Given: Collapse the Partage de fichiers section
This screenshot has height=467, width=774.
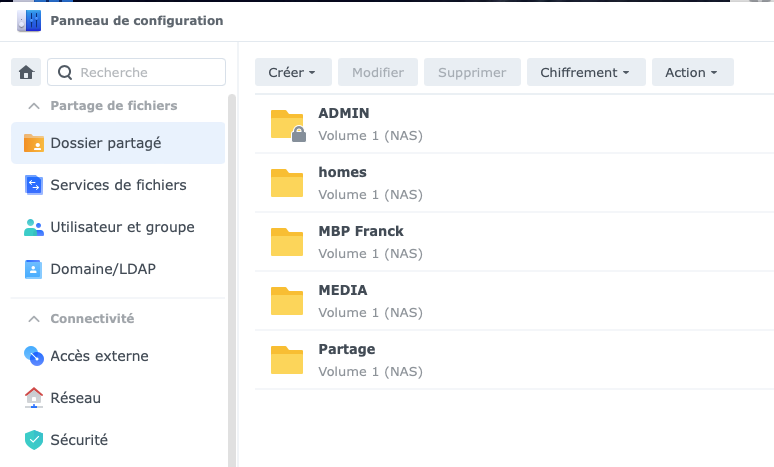Looking at the screenshot, I should click(x=34, y=105).
